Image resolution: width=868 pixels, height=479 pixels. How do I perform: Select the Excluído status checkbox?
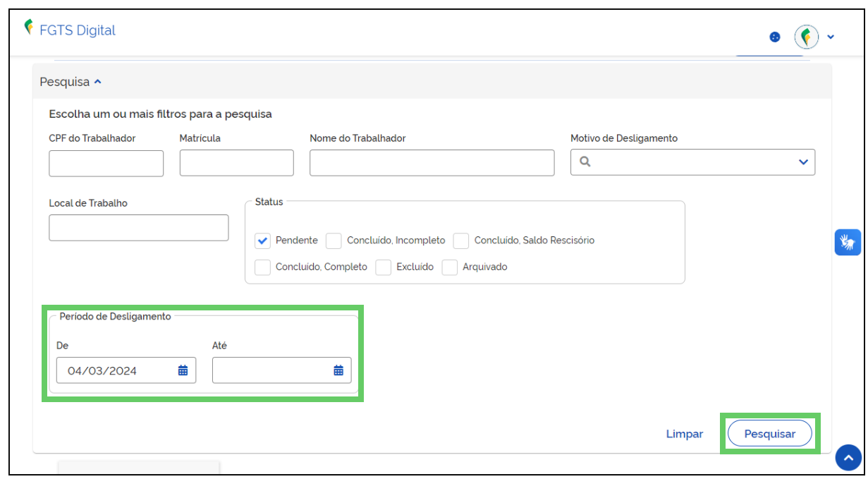(384, 267)
